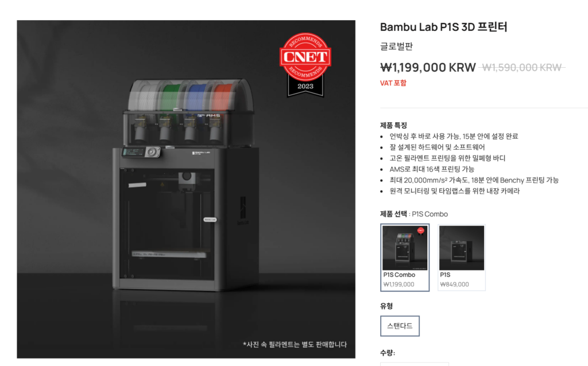Click the AMS 최대 16색 프린팅 feature line
Image resolution: width=588 pixels, height=366 pixels.
pos(432,169)
